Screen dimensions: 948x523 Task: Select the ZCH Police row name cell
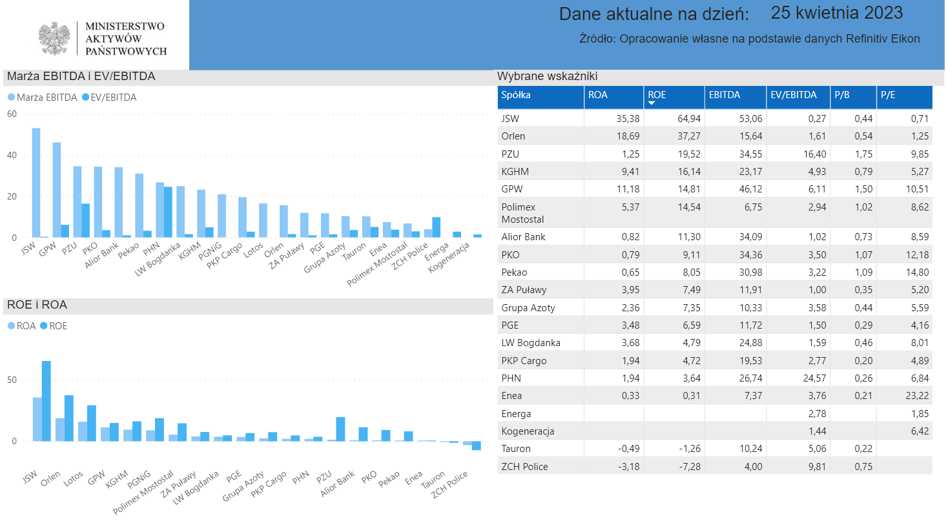tap(541, 466)
